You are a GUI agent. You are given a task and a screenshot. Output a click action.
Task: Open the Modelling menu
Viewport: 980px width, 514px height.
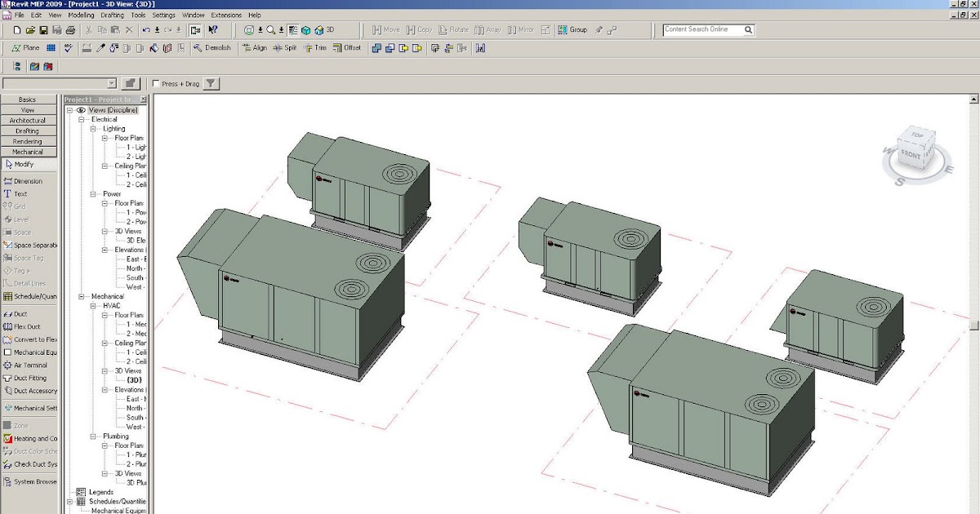point(81,15)
